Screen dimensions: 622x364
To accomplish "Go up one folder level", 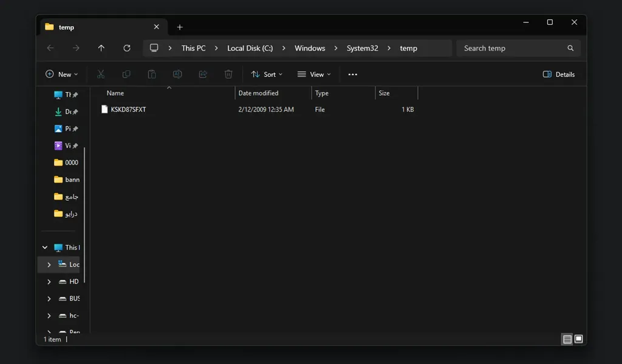I will (101, 48).
